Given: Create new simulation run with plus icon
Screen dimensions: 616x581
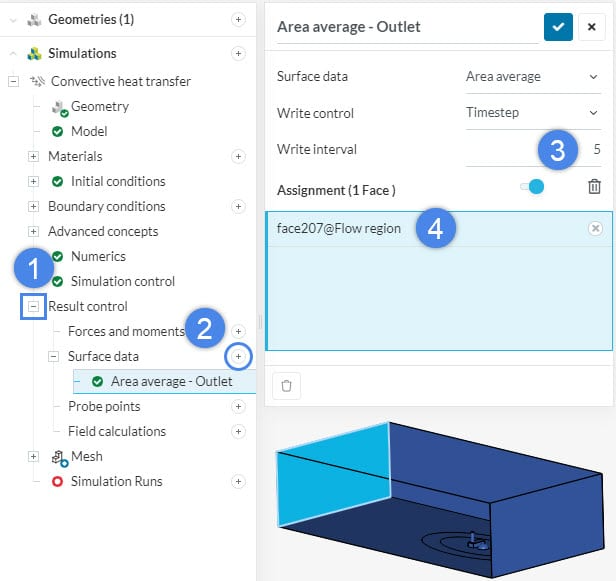Looking at the screenshot, I should [x=238, y=481].
